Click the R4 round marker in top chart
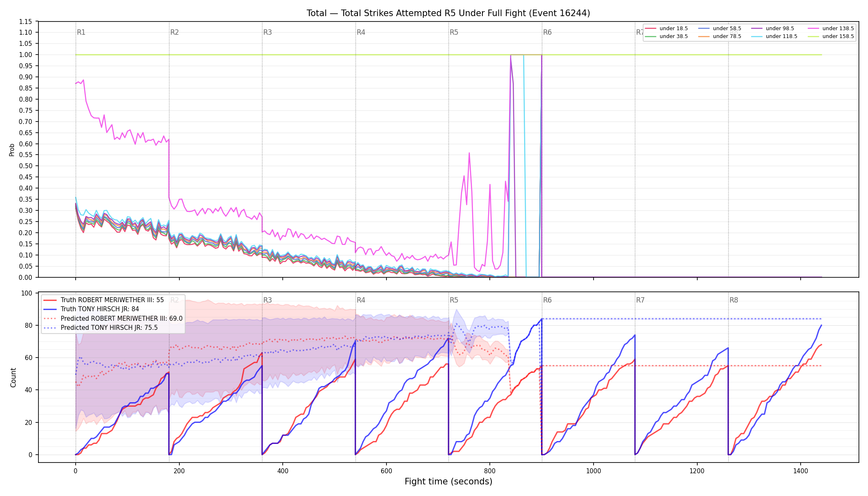868x496 pixels. pos(361,32)
